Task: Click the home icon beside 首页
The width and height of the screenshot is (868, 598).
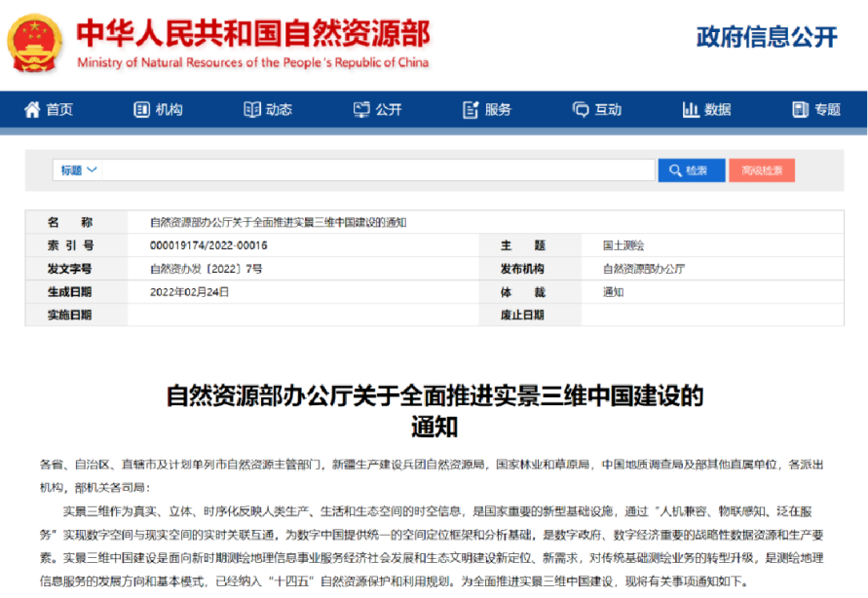Action: click(32, 110)
